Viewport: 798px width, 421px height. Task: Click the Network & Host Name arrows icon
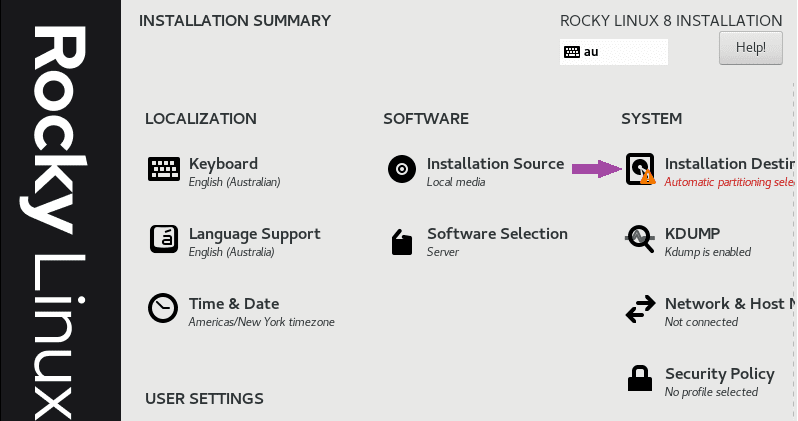point(640,309)
